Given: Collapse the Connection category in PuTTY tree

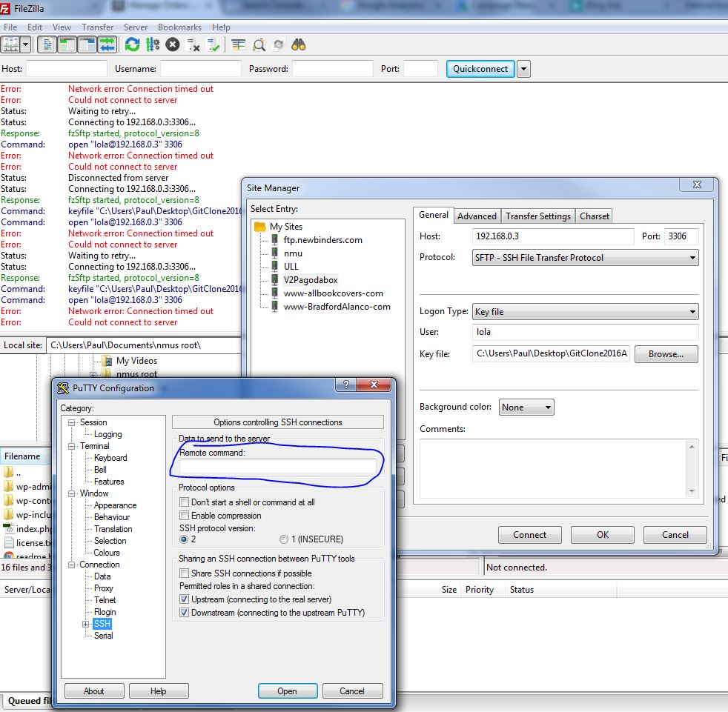Looking at the screenshot, I should click(71, 565).
